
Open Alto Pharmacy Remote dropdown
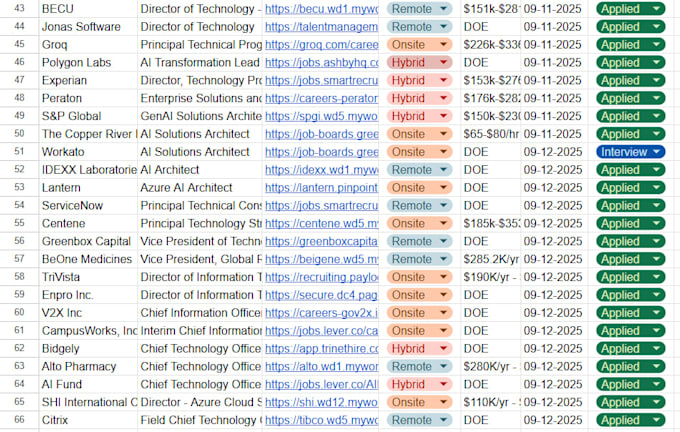(419, 367)
